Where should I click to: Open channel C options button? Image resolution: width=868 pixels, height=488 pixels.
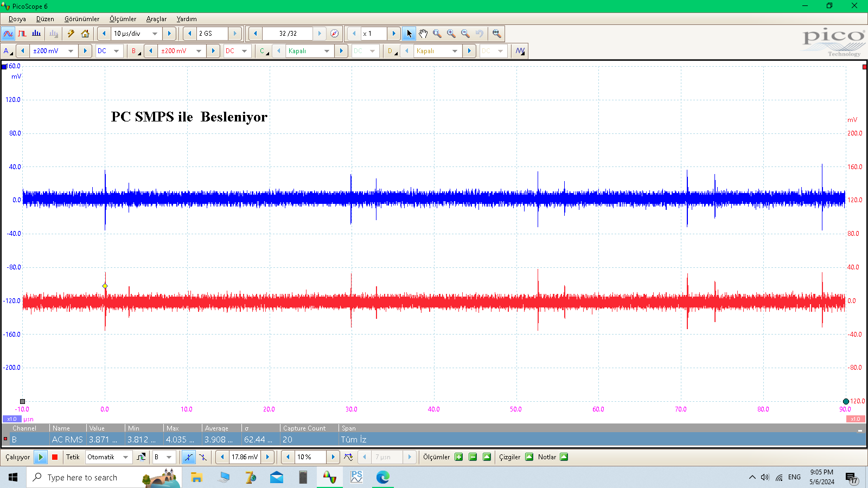point(264,51)
